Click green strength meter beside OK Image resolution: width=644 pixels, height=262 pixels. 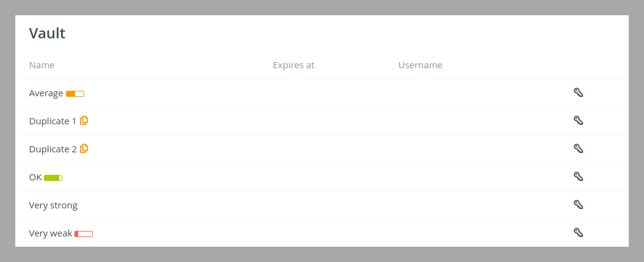[x=53, y=178]
